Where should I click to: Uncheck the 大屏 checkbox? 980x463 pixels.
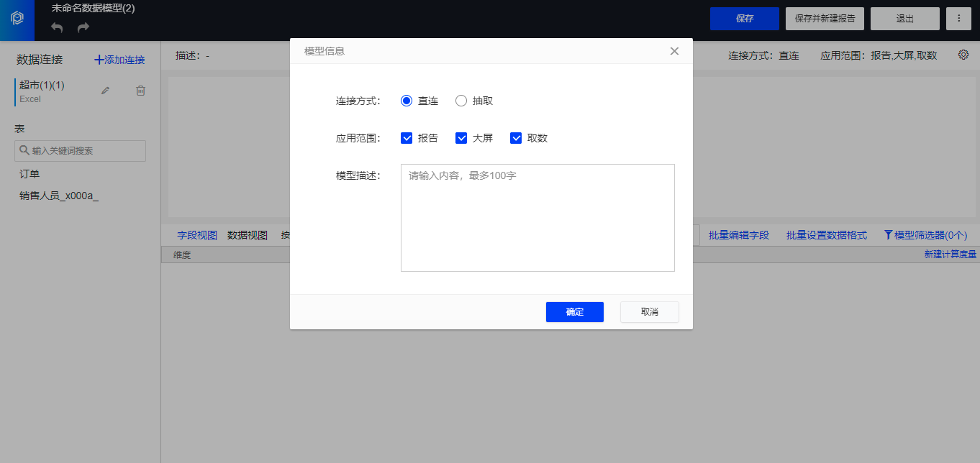click(462, 138)
